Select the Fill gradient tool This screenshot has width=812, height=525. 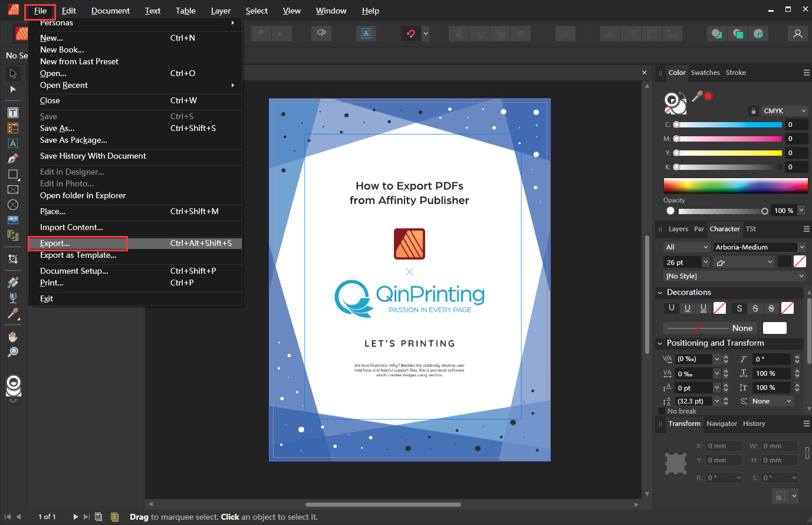(13, 283)
